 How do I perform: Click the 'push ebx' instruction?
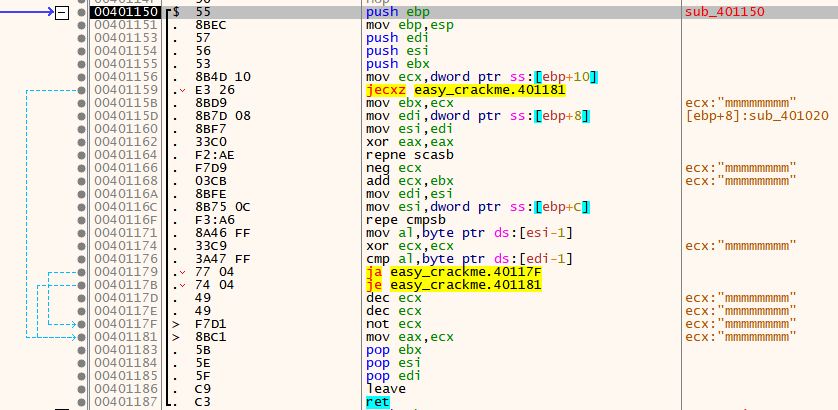tap(398, 64)
